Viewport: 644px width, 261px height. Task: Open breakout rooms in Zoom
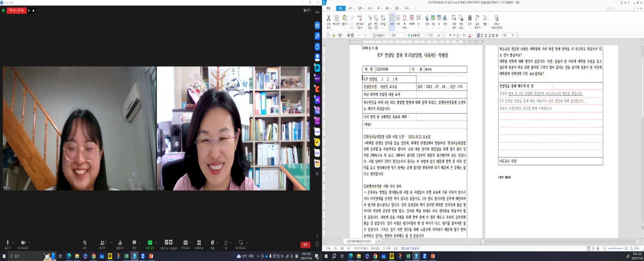point(199,243)
